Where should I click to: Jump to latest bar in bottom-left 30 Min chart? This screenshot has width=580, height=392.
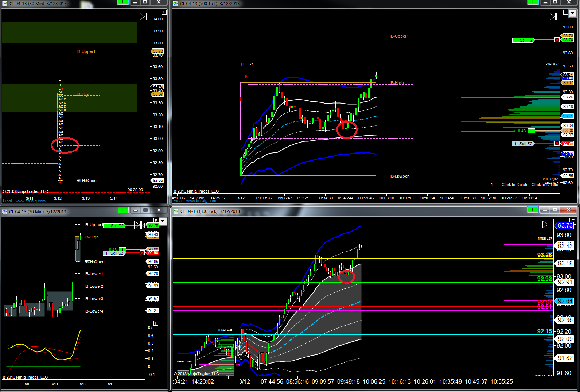(x=138, y=225)
